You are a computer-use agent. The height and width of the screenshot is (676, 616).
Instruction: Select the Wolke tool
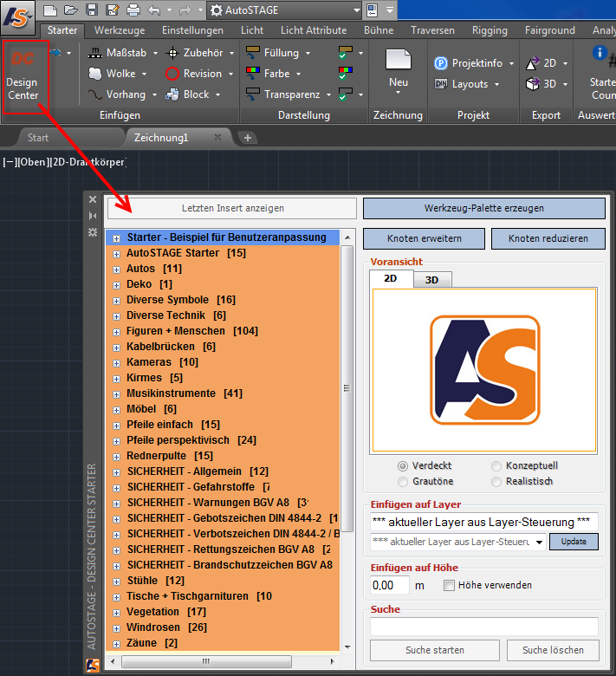(97, 74)
